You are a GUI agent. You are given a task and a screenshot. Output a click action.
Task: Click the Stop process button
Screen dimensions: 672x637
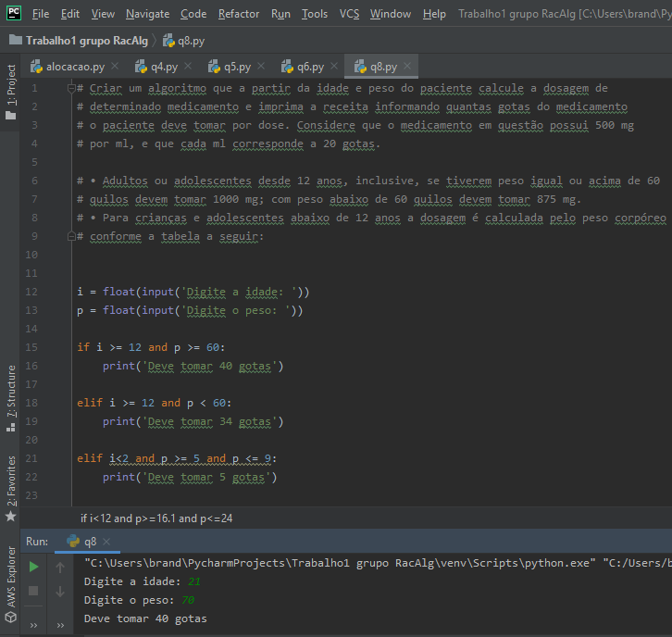[x=33, y=591]
